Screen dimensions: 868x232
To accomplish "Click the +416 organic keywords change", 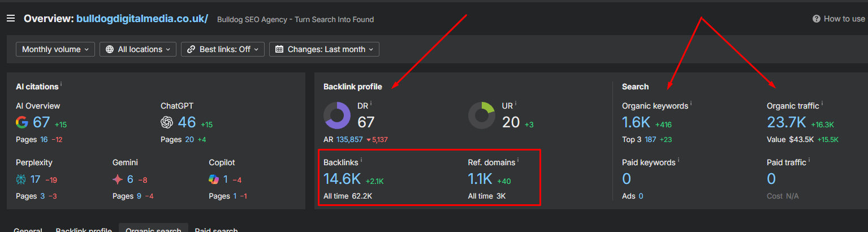I will (x=663, y=124).
